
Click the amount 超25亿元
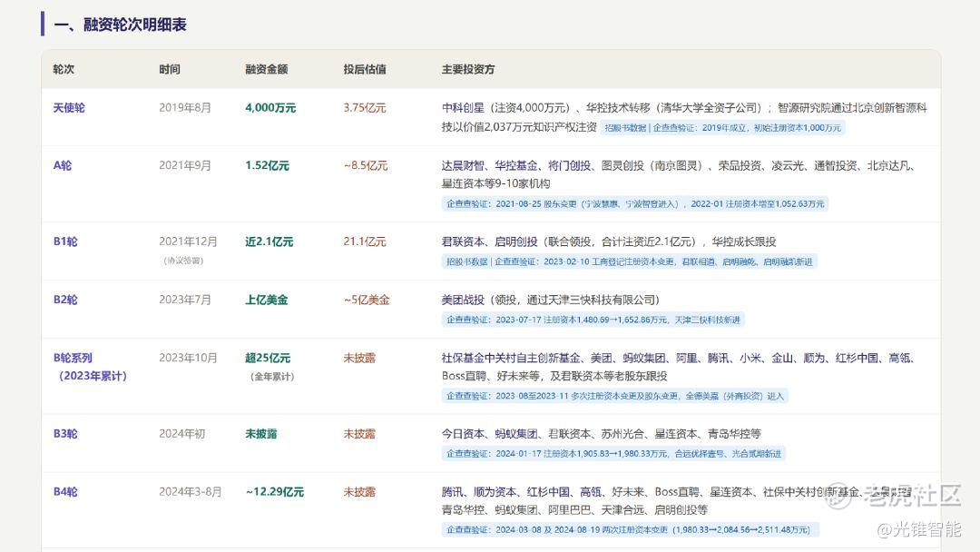(x=268, y=359)
